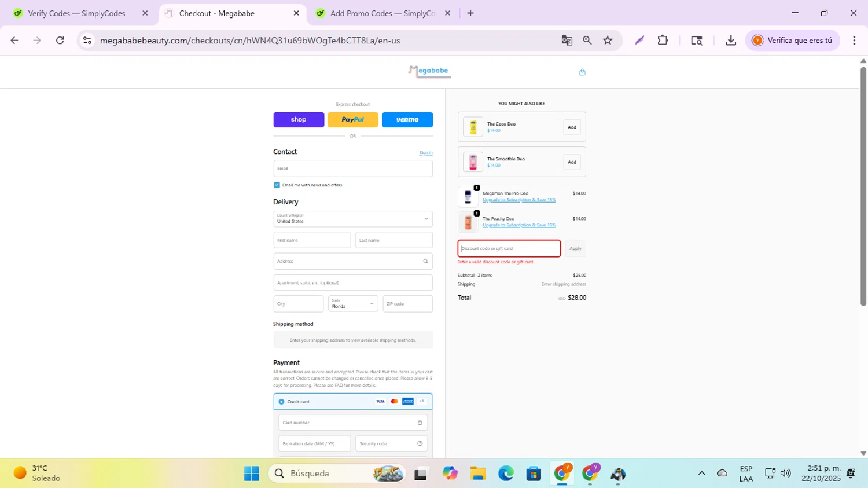
Task: Click the Last name field
Action: (394, 240)
